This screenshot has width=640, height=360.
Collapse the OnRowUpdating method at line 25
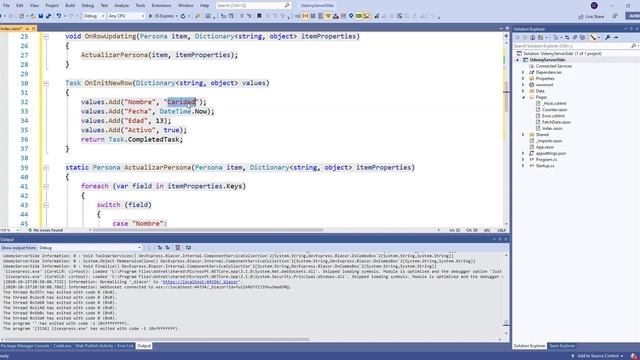coord(46,36)
